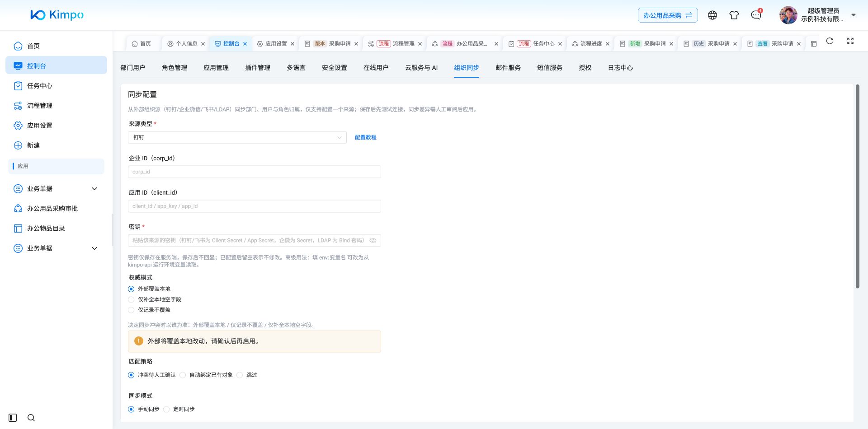Click the page vertical scrollbar

(x=857, y=186)
